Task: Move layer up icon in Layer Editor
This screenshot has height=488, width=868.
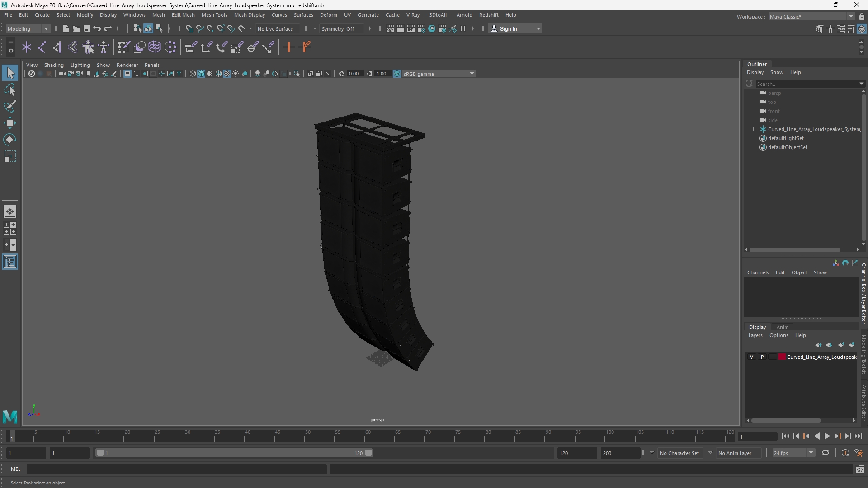Action: point(818,345)
